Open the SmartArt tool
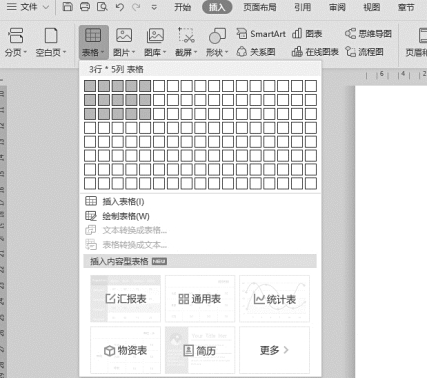 click(261, 34)
